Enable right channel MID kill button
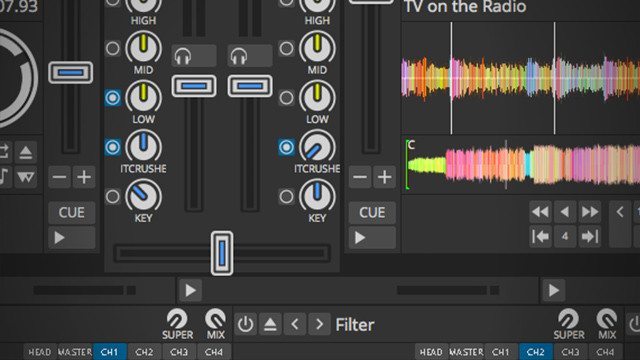 pyautogui.click(x=287, y=49)
